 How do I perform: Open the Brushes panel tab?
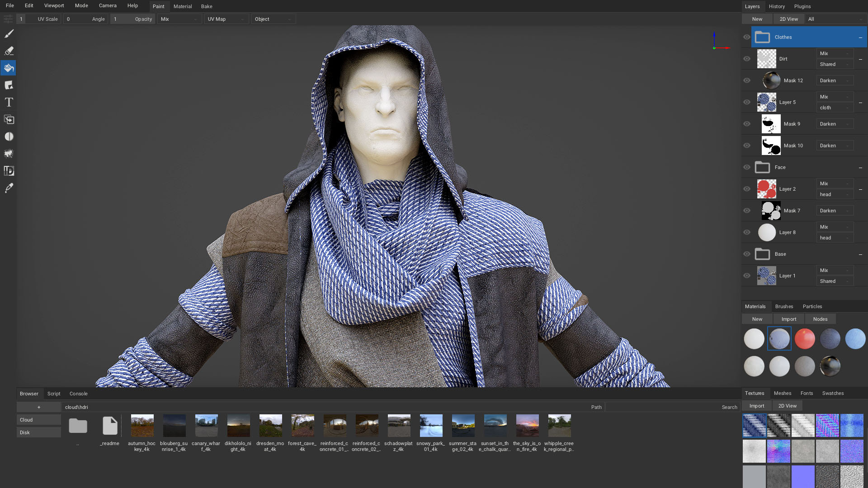784,306
